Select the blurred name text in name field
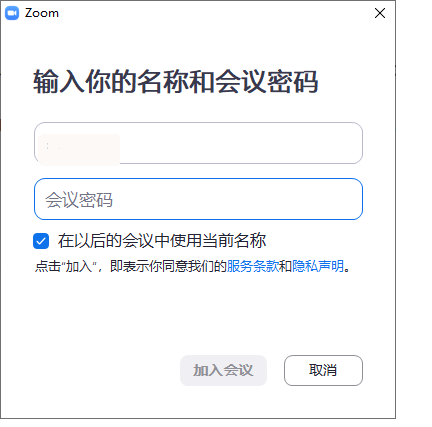This screenshot has height=427, width=432. (79, 149)
